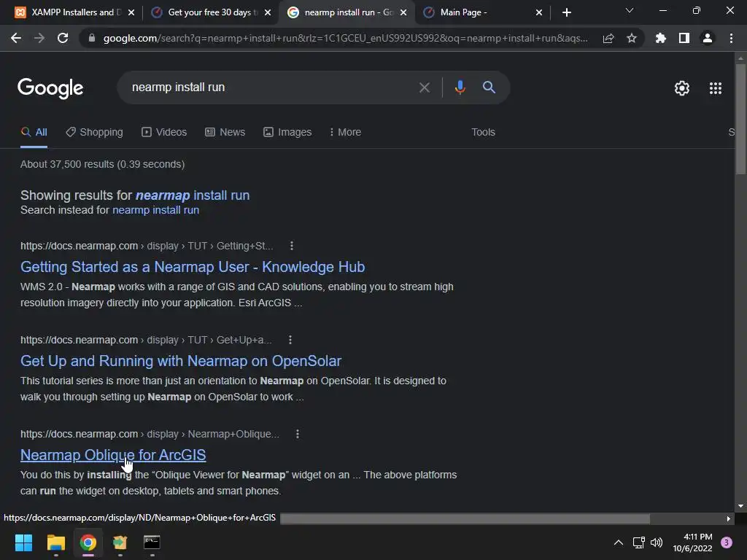Expand the More search filters menu
Image resolution: width=747 pixels, height=560 pixels.
pyautogui.click(x=345, y=133)
